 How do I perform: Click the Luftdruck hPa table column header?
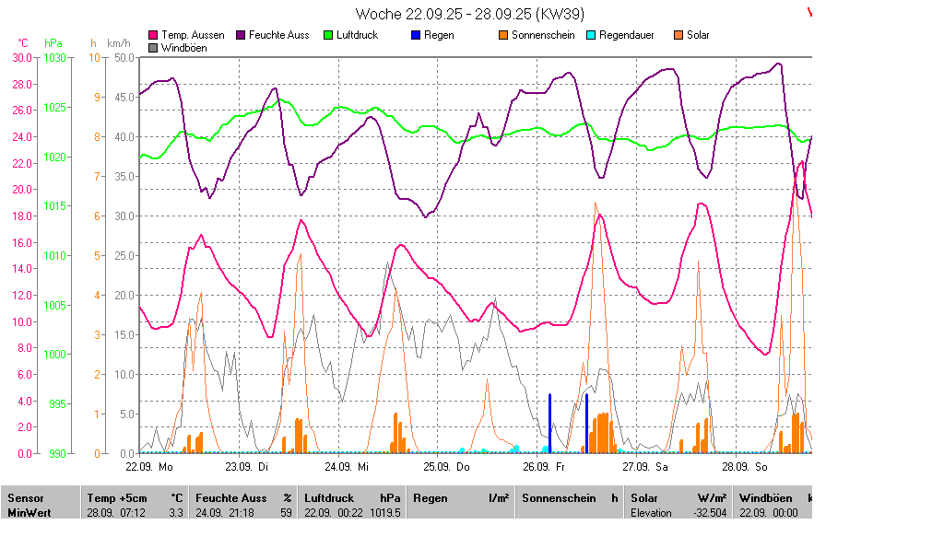click(x=352, y=498)
